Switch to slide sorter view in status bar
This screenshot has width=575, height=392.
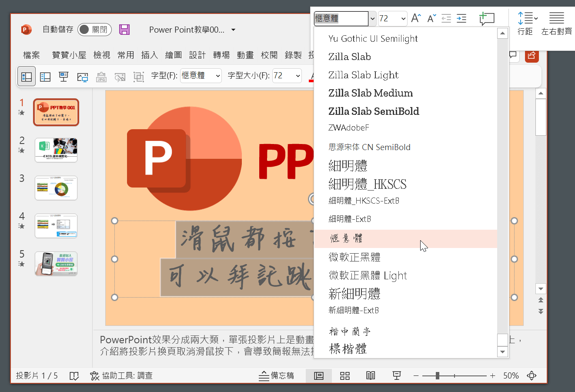point(345,376)
